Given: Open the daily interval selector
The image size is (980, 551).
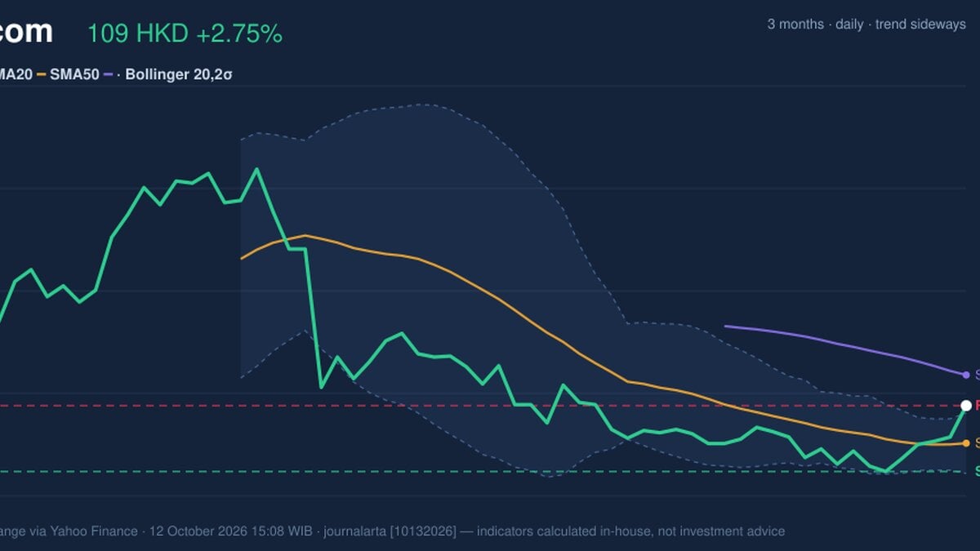Looking at the screenshot, I should pos(849,24).
